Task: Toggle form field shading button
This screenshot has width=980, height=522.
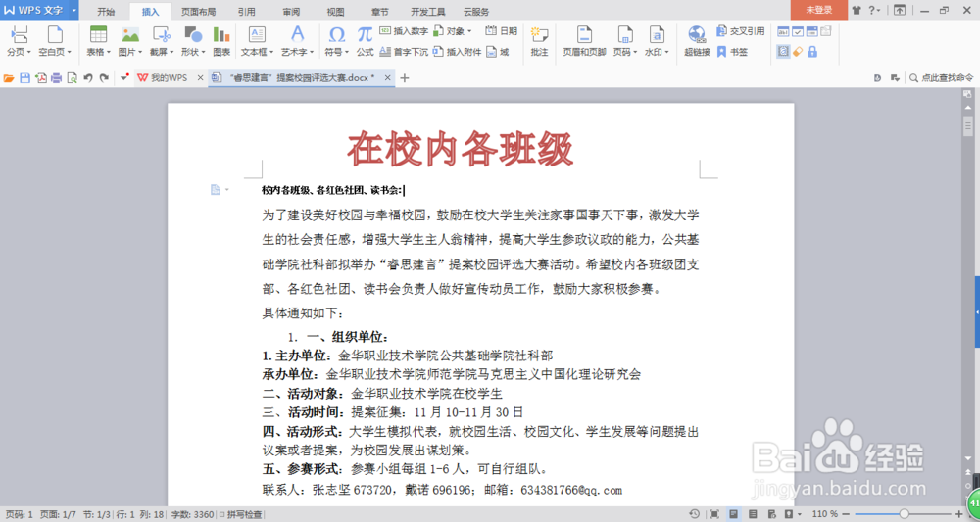Action: pyautogui.click(x=783, y=52)
